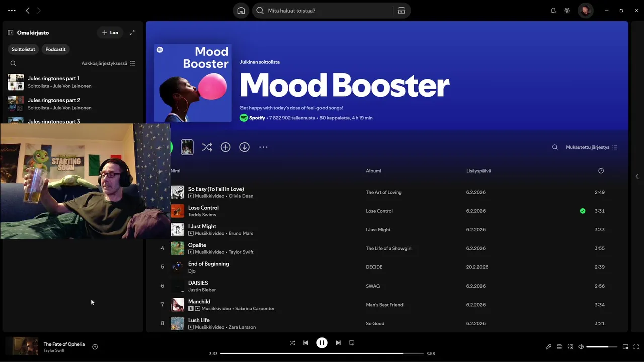Search within the library
This screenshot has height=362, width=644.
[13, 63]
